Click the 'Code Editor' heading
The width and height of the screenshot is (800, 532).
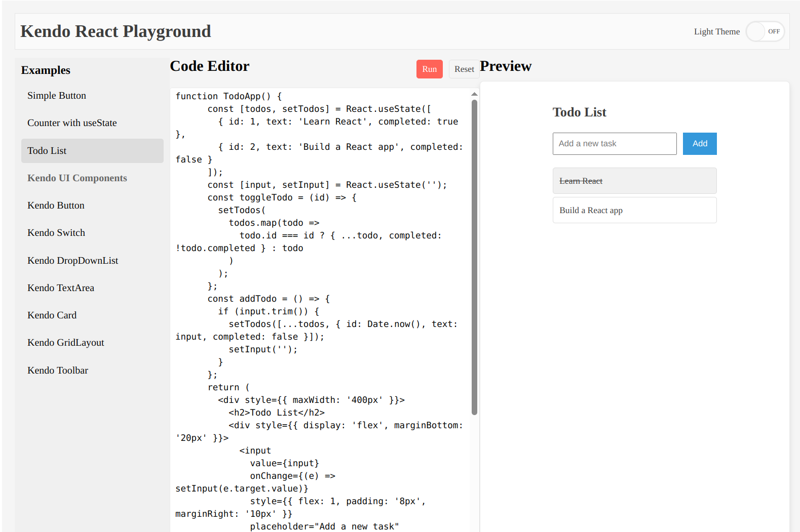[x=210, y=66]
